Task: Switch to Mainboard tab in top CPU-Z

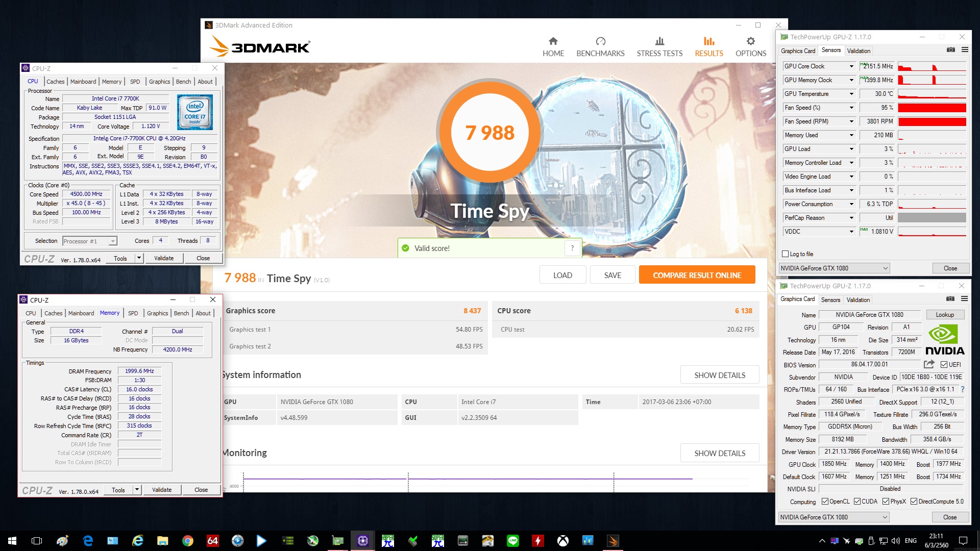Action: pos(83,82)
